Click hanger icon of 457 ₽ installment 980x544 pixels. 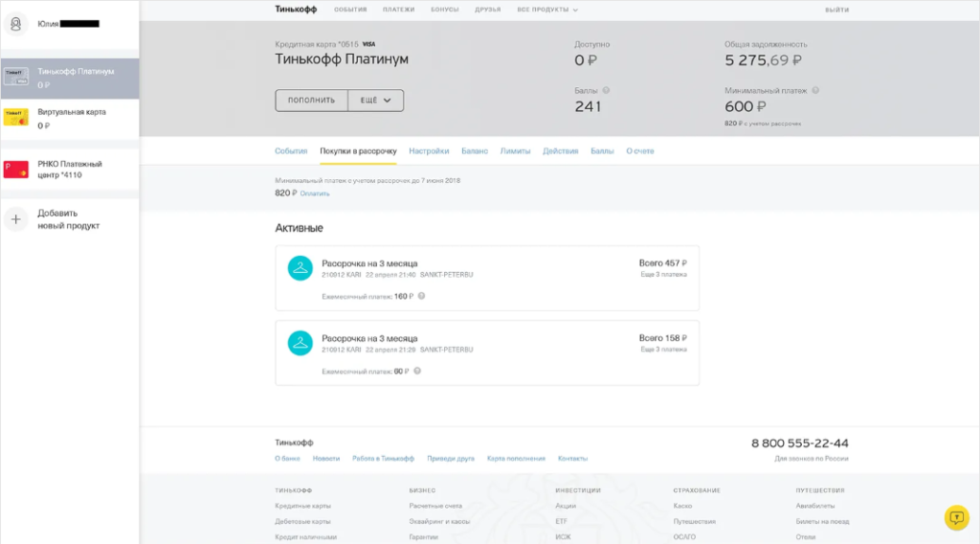[x=301, y=268]
